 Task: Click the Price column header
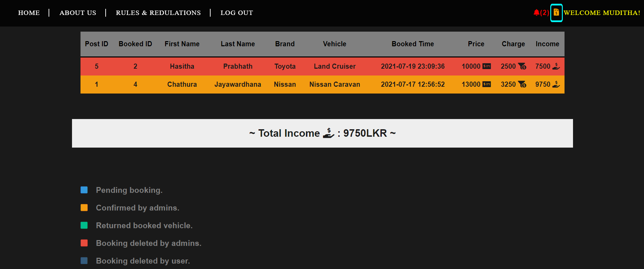pyautogui.click(x=476, y=44)
